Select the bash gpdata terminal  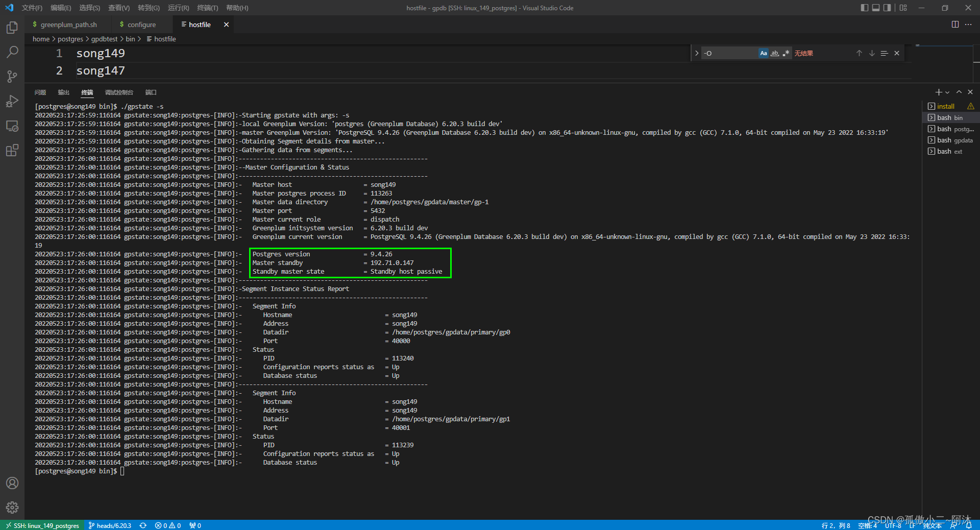(952, 140)
